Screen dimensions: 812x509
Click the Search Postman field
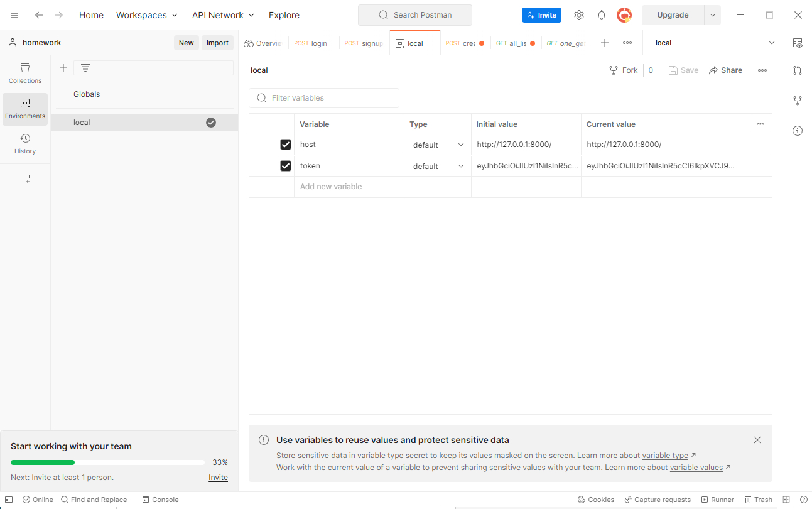click(414, 15)
